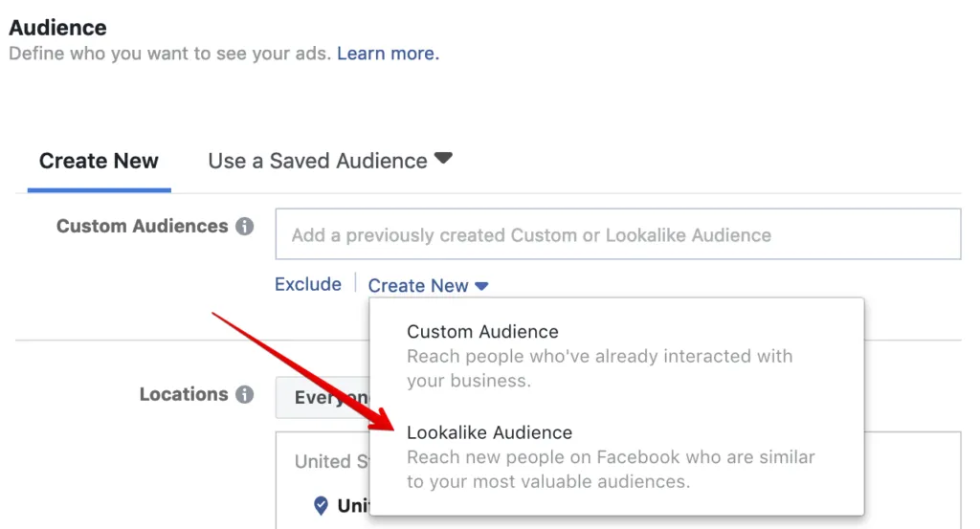Click the Custom Audiences label

(x=143, y=226)
